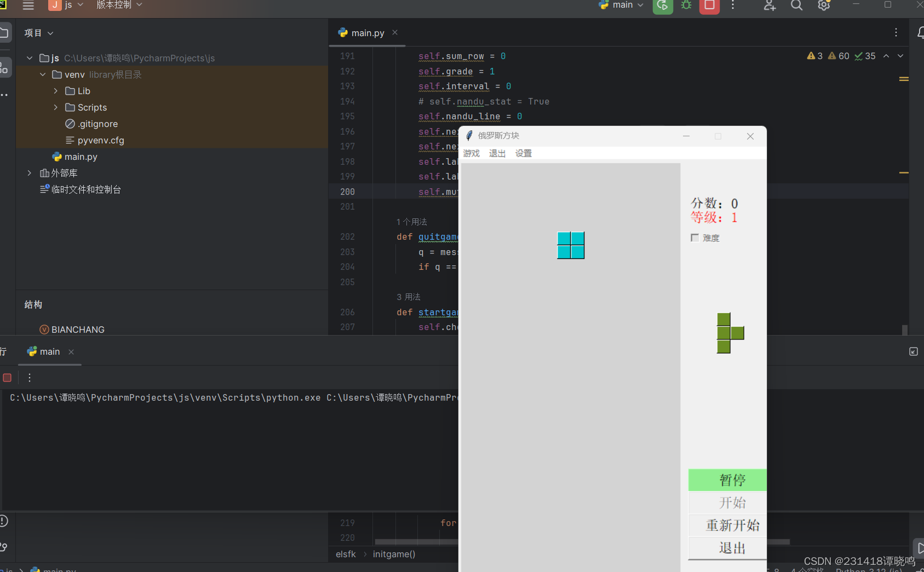Open the 设置 menu in Tetris
Image resolution: width=924 pixels, height=572 pixels.
524,153
